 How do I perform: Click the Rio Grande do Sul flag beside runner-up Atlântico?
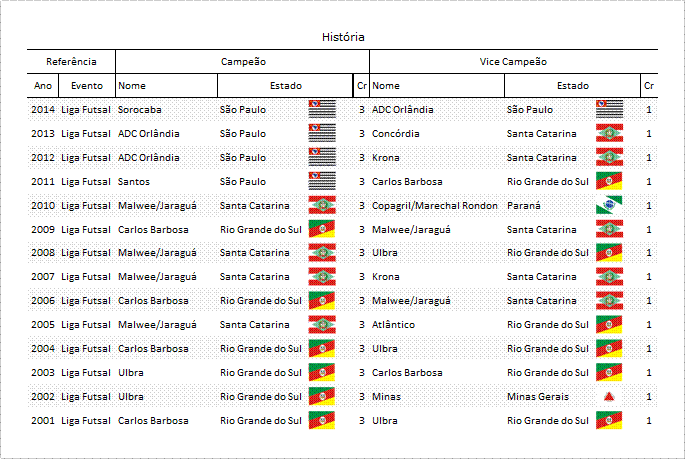609,325
